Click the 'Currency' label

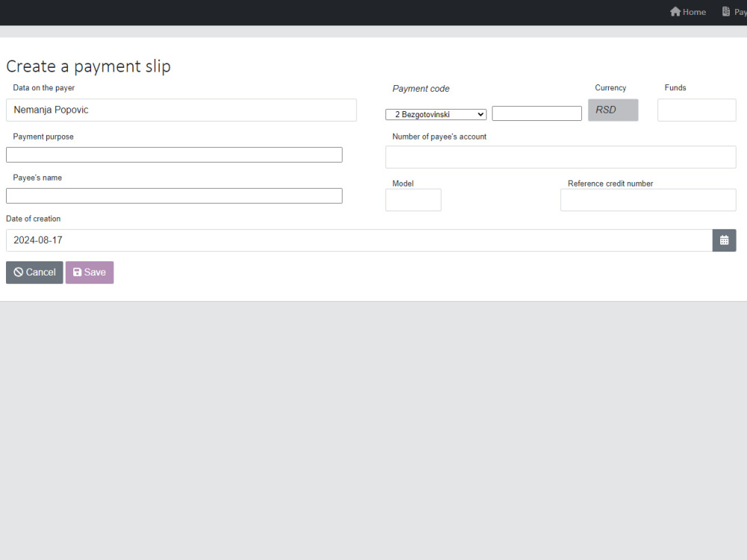coord(610,87)
